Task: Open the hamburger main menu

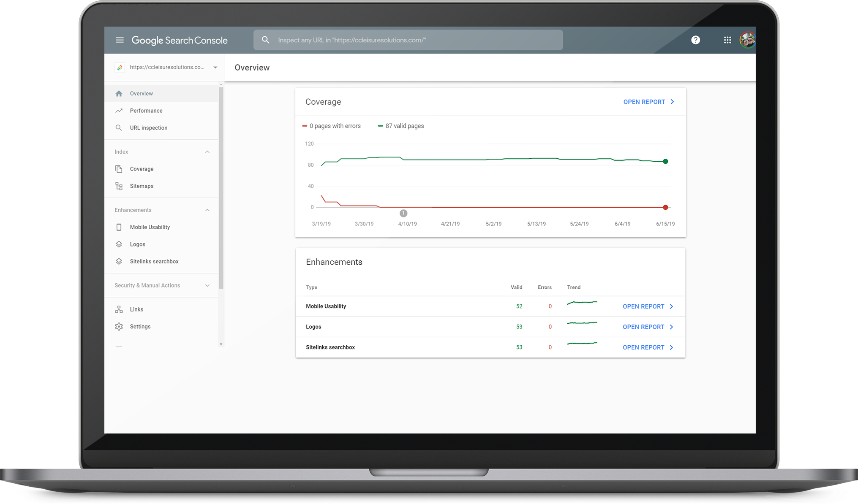Action: click(x=120, y=40)
